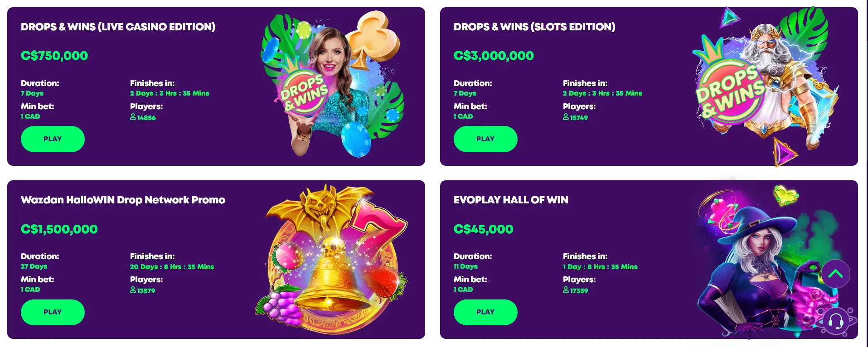Play the Evoplay Hall of Win tournament
868x347 pixels.
click(485, 312)
